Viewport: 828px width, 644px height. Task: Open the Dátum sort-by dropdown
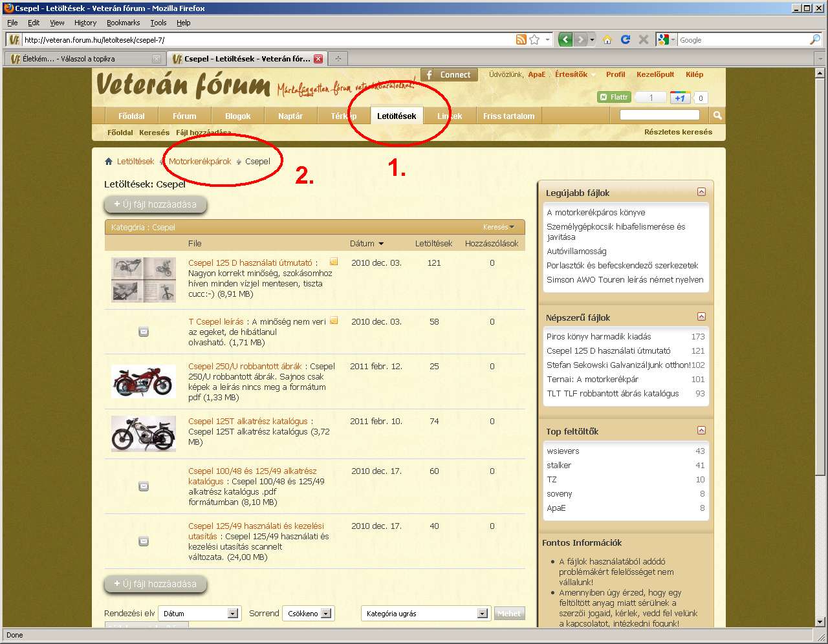click(232, 614)
